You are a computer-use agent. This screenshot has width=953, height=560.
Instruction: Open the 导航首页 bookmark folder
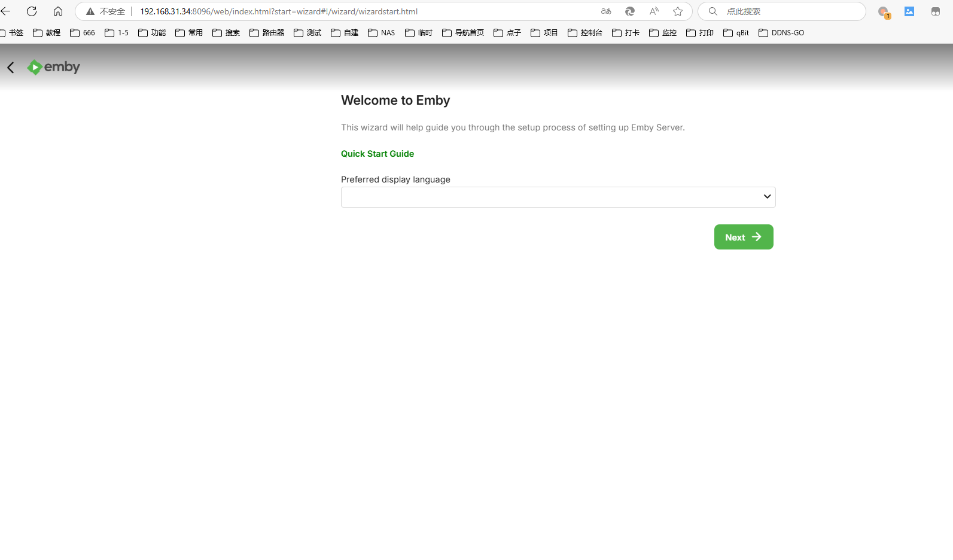coord(463,33)
